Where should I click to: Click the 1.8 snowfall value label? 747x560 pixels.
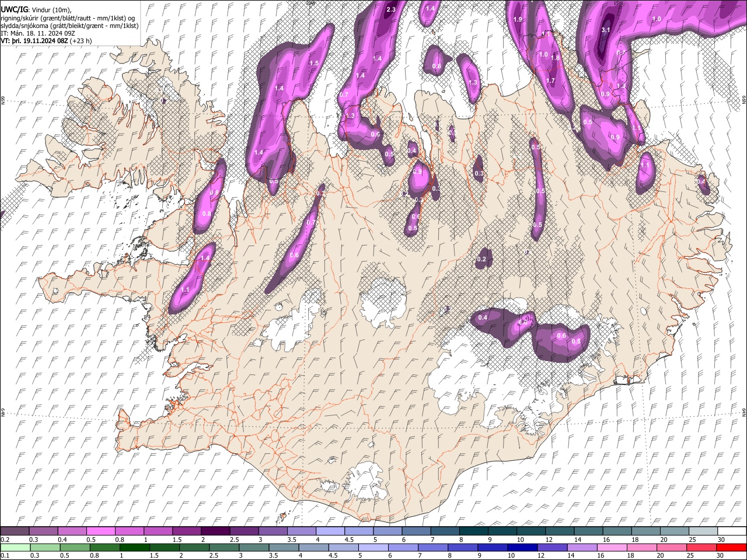[x=556, y=58]
